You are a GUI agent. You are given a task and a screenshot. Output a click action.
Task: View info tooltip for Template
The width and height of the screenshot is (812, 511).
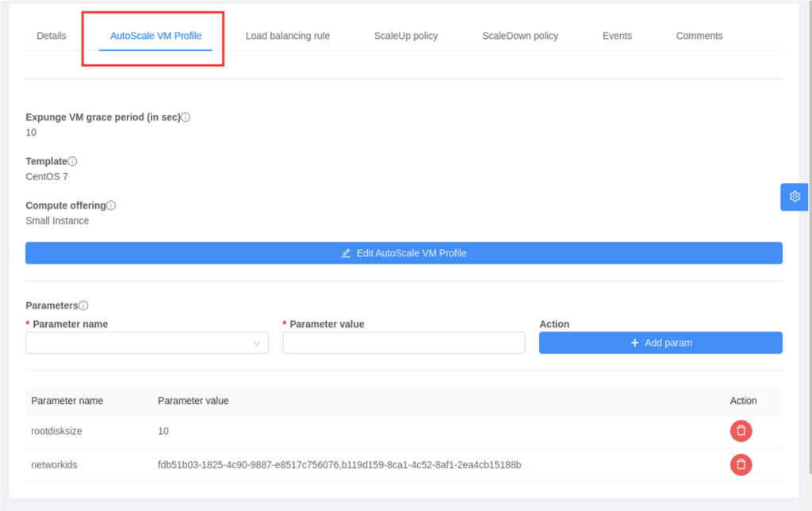pyautogui.click(x=73, y=160)
